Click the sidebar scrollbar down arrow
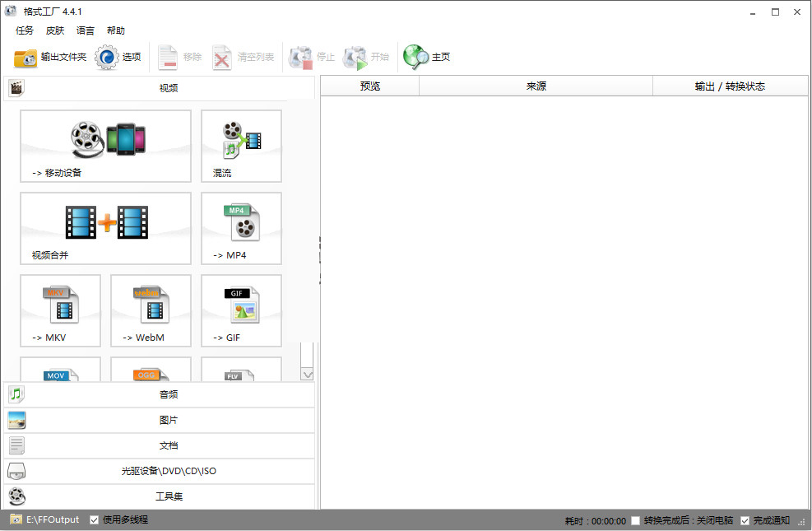The width and height of the screenshot is (812, 531). pyautogui.click(x=308, y=374)
